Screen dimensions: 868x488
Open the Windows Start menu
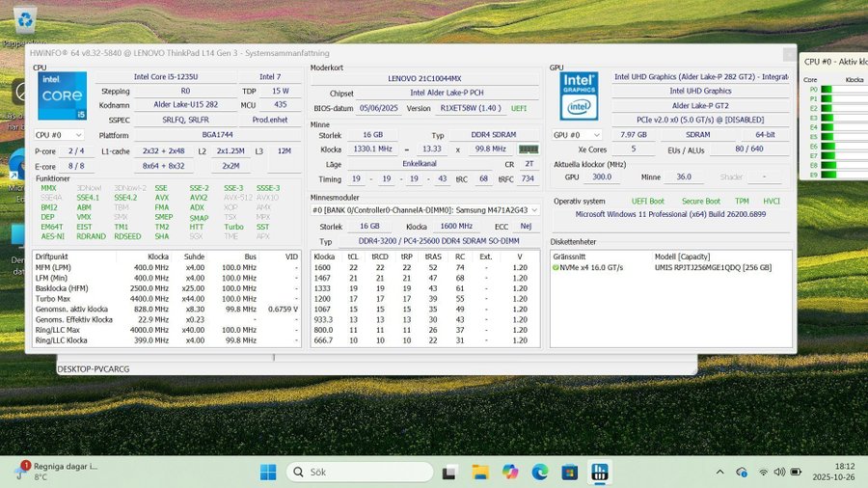(268, 472)
